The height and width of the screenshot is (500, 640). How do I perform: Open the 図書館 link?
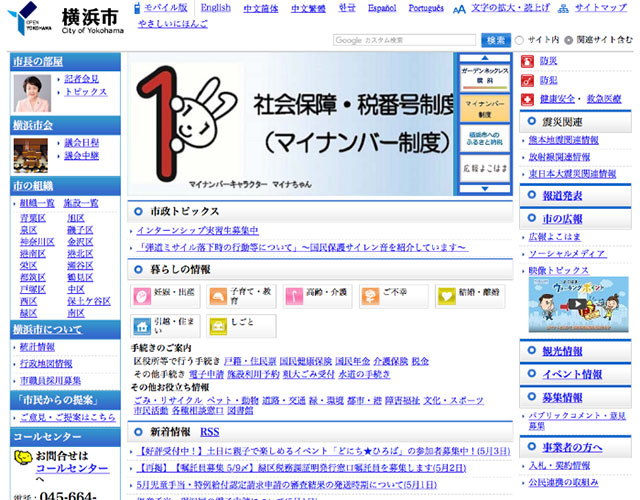[x=240, y=411]
